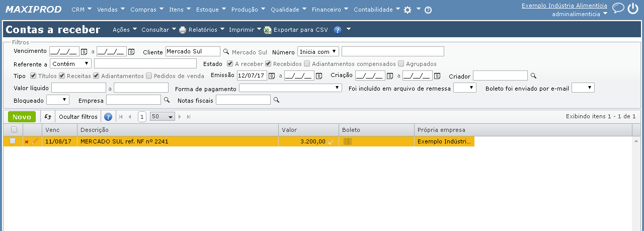The image size is (644, 231).
Task: Open the Número 'Inicia com' dropdown
Action: click(318, 51)
